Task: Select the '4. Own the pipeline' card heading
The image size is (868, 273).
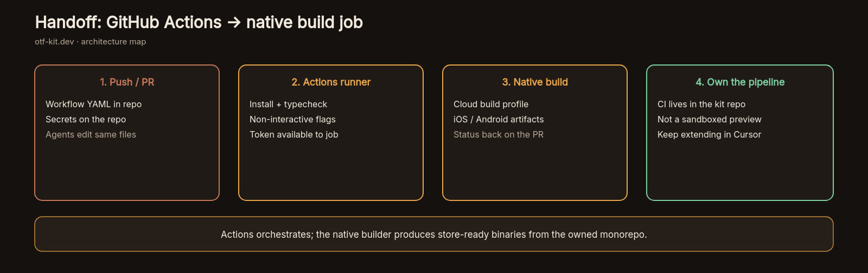Action: [x=740, y=82]
